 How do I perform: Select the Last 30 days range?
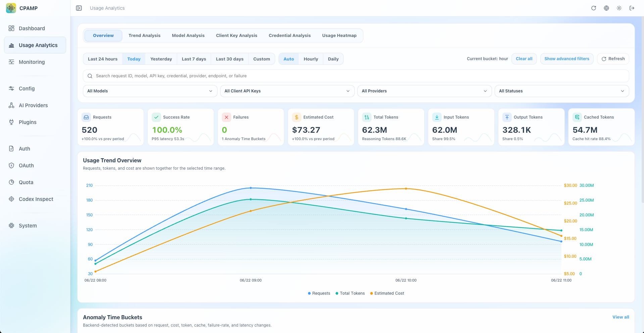230,59
